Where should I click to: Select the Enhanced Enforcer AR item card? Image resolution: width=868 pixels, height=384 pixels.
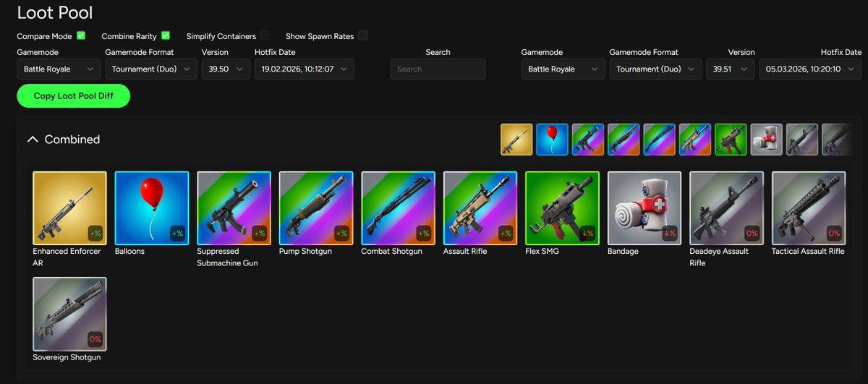[69, 208]
